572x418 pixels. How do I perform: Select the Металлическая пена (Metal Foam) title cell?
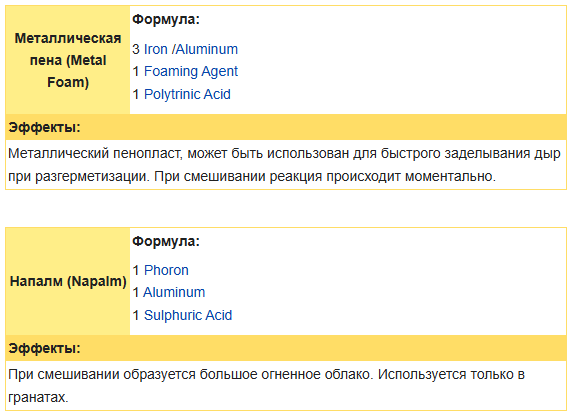tap(68, 60)
